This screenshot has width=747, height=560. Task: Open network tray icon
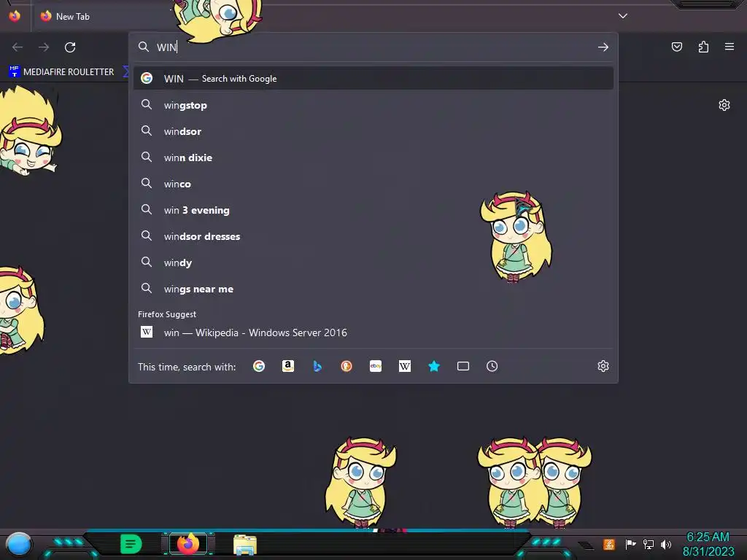tap(649, 544)
